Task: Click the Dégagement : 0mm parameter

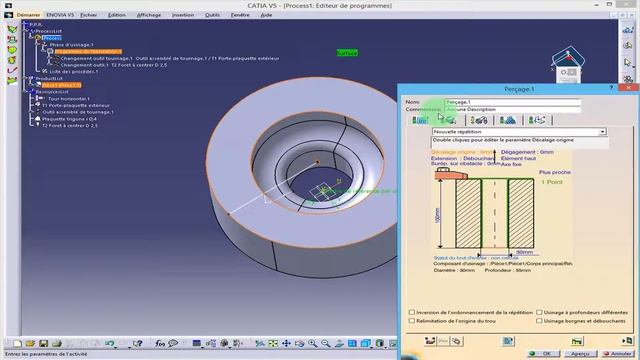Action: click(527, 152)
